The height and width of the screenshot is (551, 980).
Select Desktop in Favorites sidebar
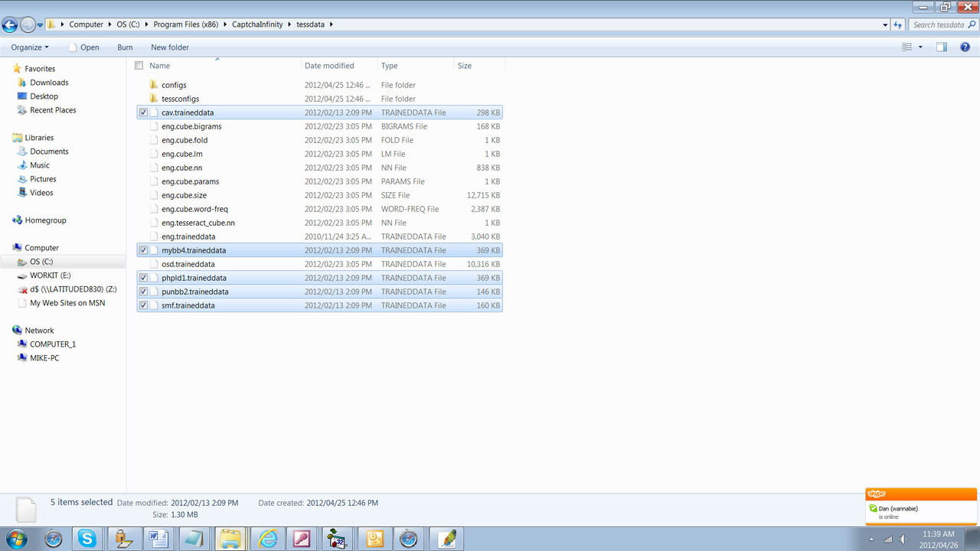coord(44,96)
